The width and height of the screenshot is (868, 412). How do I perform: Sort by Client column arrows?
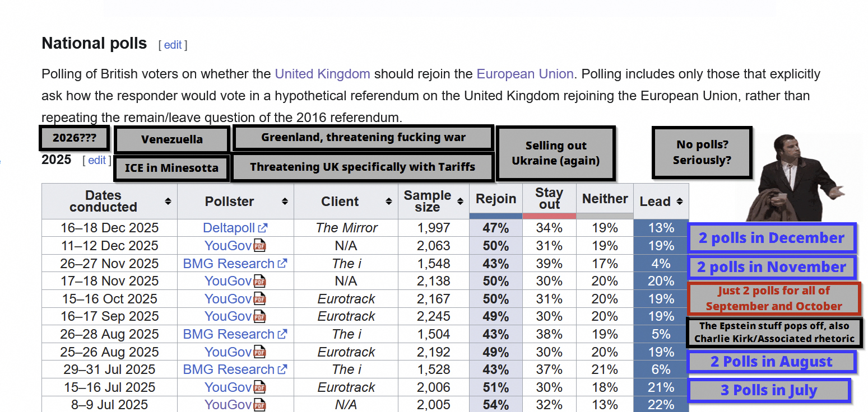coord(389,201)
